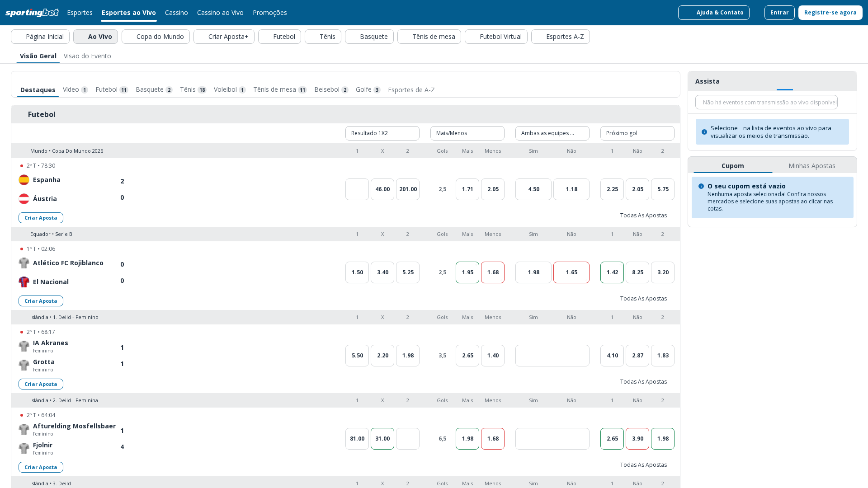Screen dimensions: 868x488
Task: Click Criar Aposta for IA Akranes vs Grotta
Action: point(41,384)
